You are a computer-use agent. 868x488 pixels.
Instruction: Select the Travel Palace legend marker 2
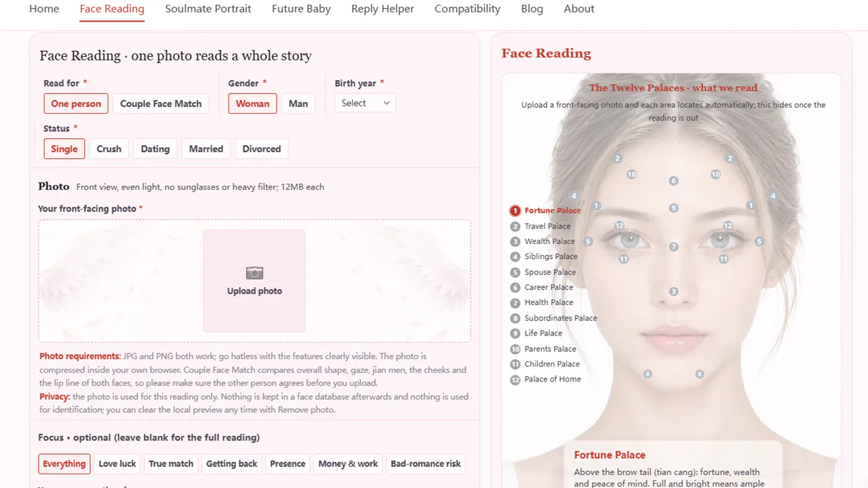(515, 226)
